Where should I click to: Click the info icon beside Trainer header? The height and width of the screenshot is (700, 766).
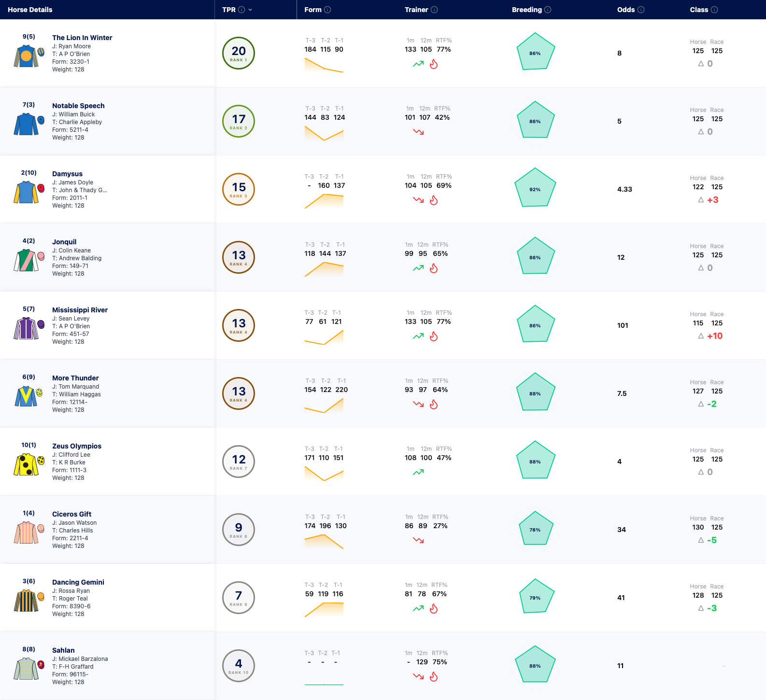point(434,10)
